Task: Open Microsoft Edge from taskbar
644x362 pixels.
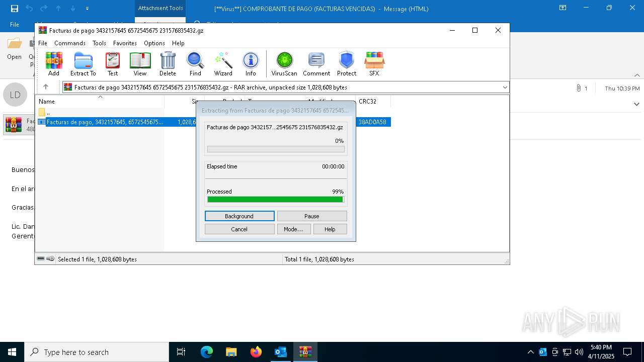Action: (207, 352)
